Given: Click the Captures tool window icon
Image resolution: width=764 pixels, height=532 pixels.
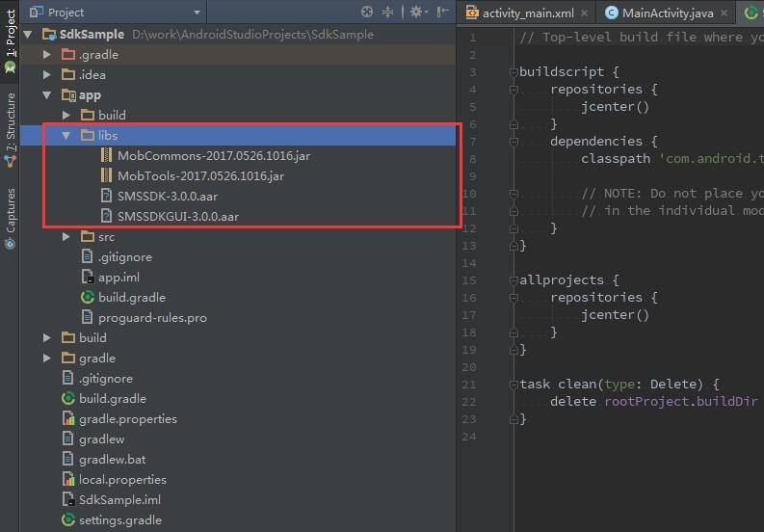Looking at the screenshot, I should tap(11, 244).
